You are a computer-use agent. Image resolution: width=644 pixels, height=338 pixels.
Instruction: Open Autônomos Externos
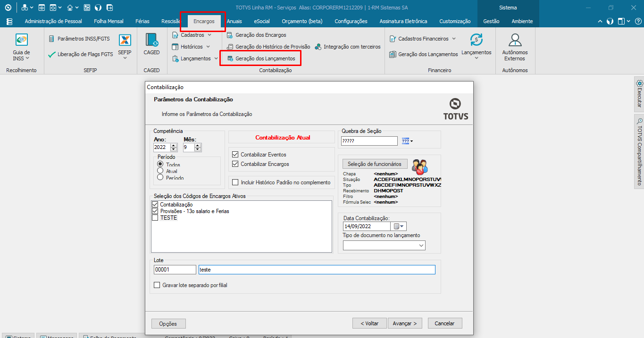515,47
